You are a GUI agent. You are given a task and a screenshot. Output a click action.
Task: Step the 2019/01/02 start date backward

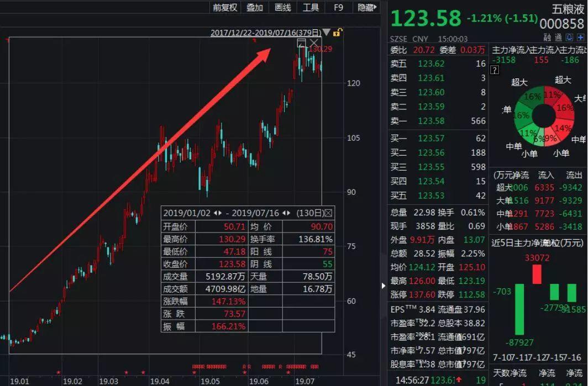click(216, 213)
